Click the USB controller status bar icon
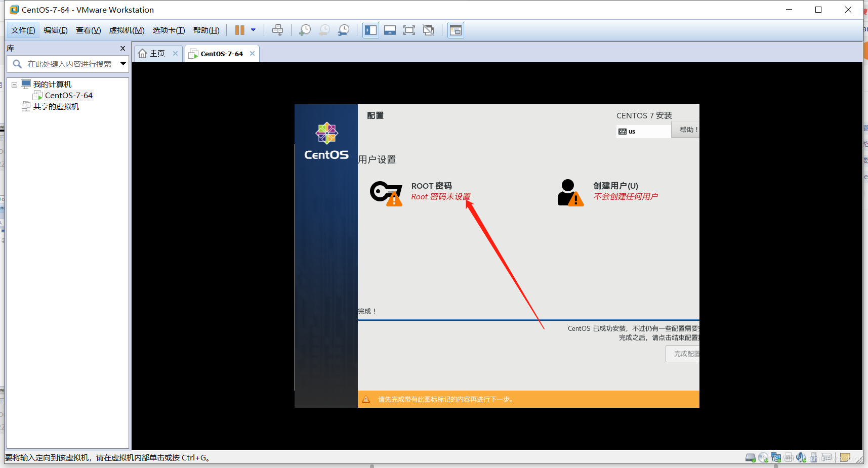 click(813, 458)
